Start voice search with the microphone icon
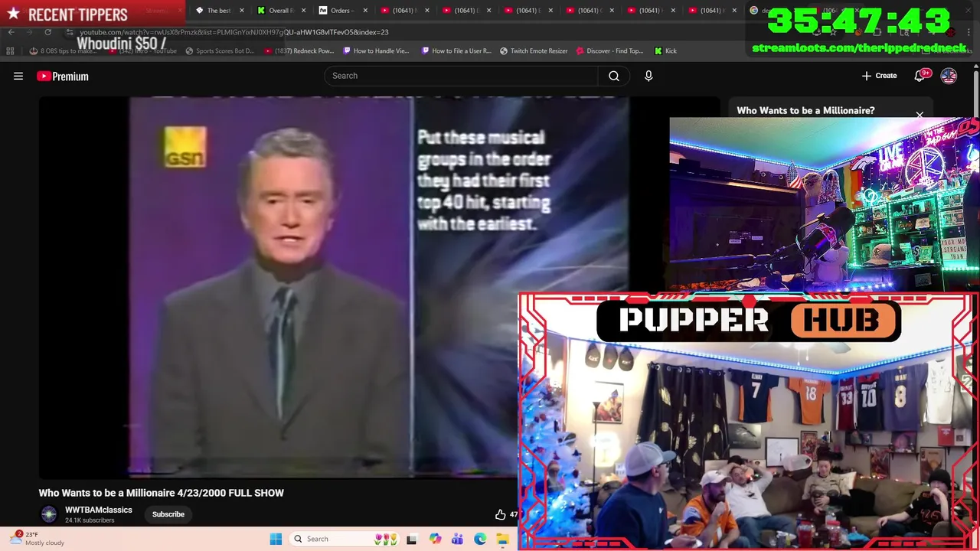The width and height of the screenshot is (980, 551). click(648, 76)
